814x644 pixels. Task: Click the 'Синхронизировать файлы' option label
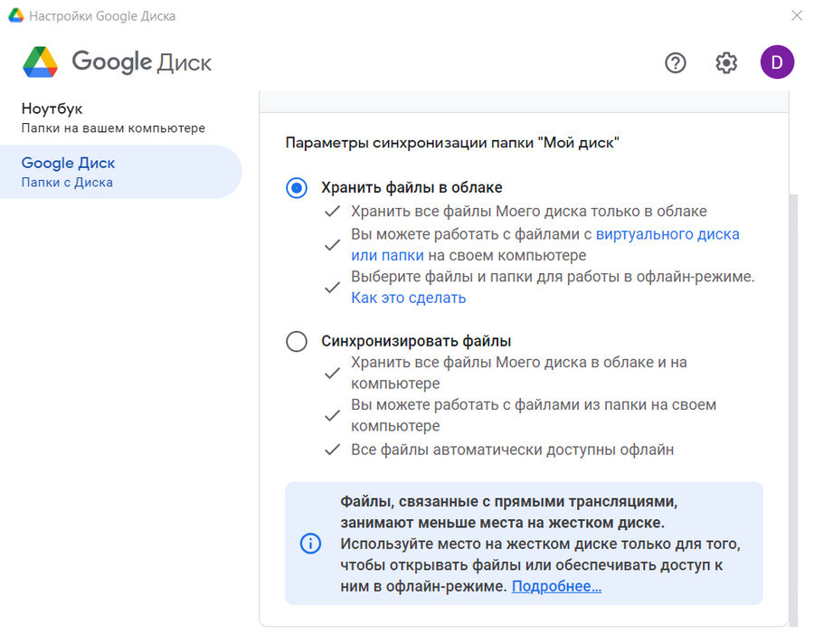tap(416, 341)
